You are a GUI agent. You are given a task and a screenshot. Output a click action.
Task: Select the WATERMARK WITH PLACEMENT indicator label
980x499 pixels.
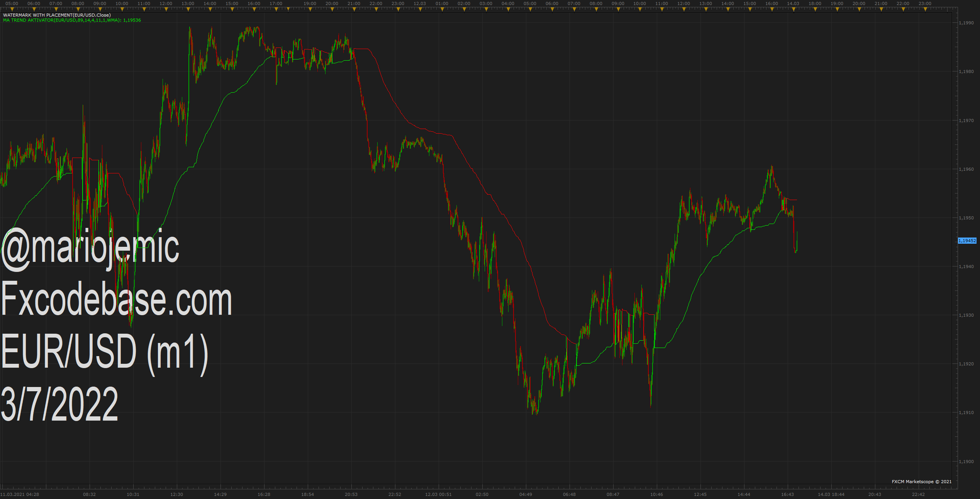pyautogui.click(x=57, y=15)
